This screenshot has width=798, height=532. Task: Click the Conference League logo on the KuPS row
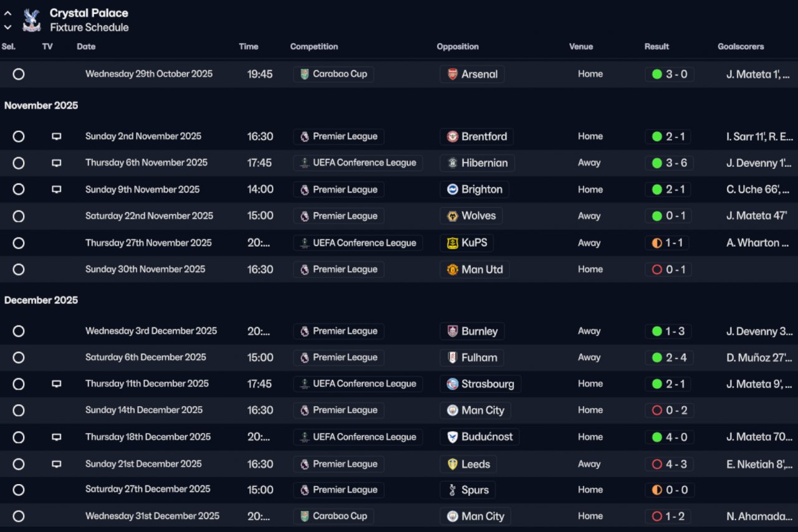(x=304, y=242)
